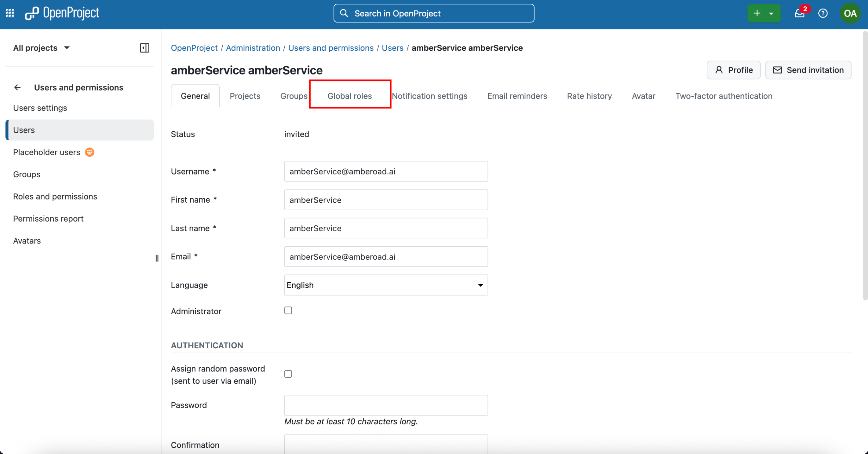Switch to the Avatar tab
The image size is (868, 454).
643,96
